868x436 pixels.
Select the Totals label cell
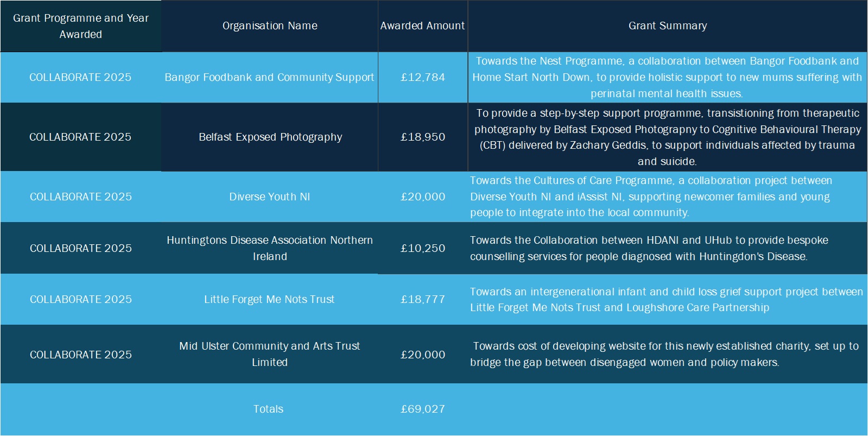coord(268,409)
